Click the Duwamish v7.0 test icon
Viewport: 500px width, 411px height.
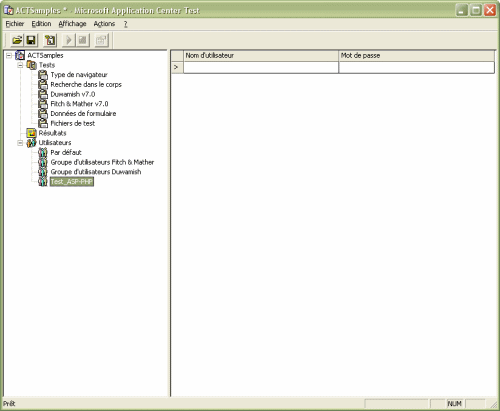coord(43,94)
